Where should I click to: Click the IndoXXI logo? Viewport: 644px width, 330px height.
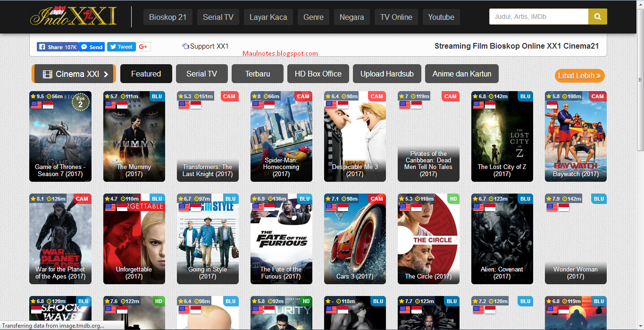[74, 17]
